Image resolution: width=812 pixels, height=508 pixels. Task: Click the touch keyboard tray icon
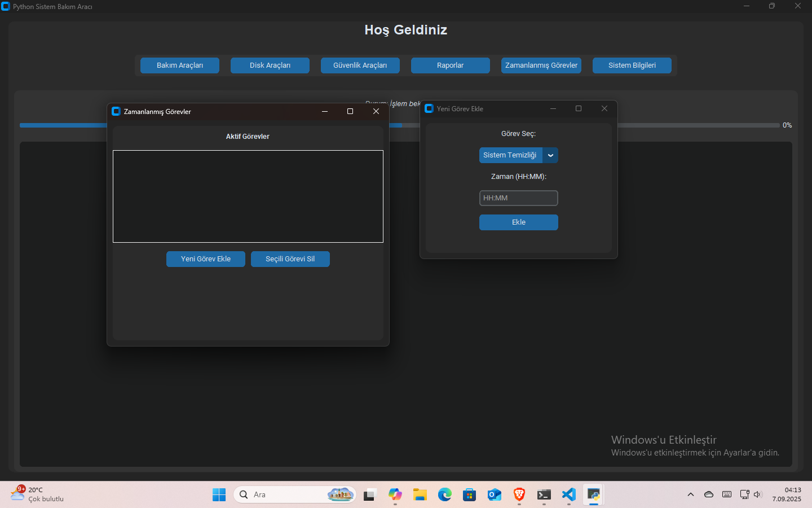(727, 494)
